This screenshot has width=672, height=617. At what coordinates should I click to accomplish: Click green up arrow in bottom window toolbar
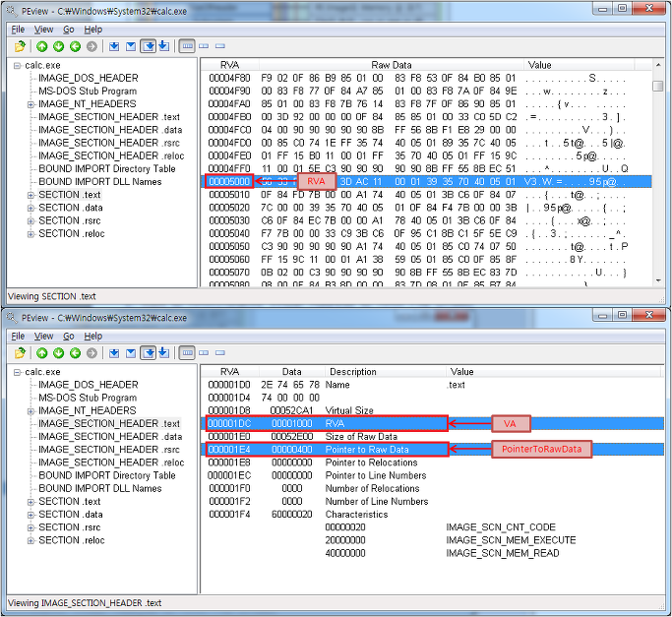[42, 353]
